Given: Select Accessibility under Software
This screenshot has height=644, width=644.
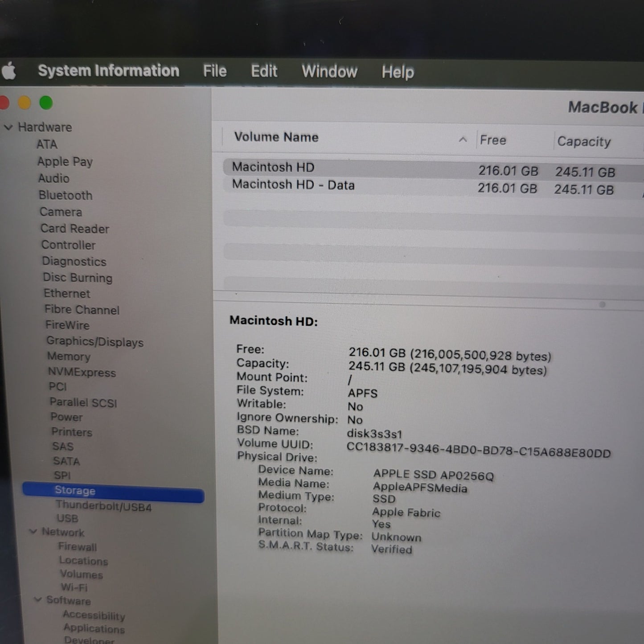Looking at the screenshot, I should click(x=94, y=615).
